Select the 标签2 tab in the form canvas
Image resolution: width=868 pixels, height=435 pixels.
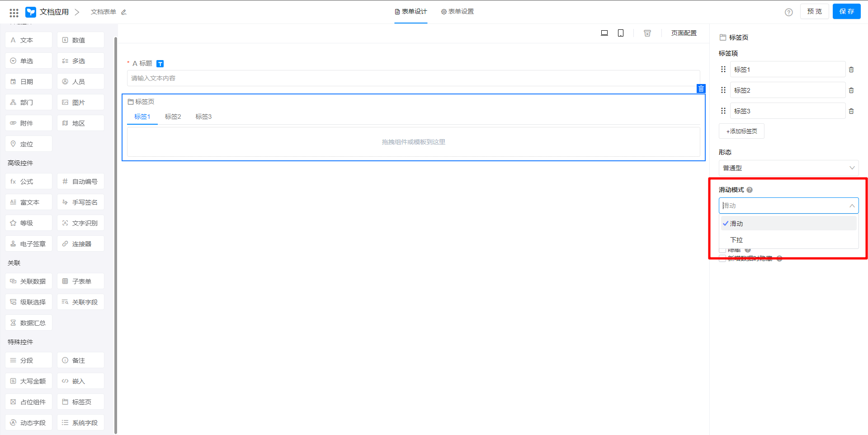[173, 117]
